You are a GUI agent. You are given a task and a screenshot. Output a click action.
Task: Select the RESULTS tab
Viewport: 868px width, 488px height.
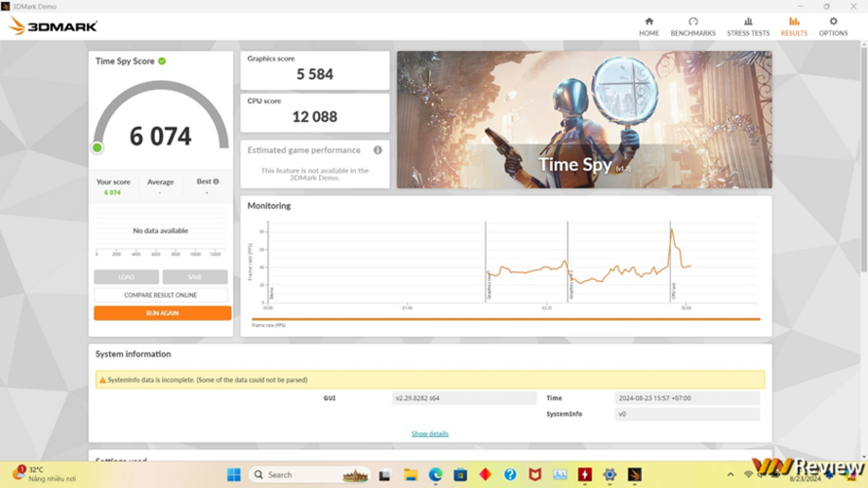[794, 26]
